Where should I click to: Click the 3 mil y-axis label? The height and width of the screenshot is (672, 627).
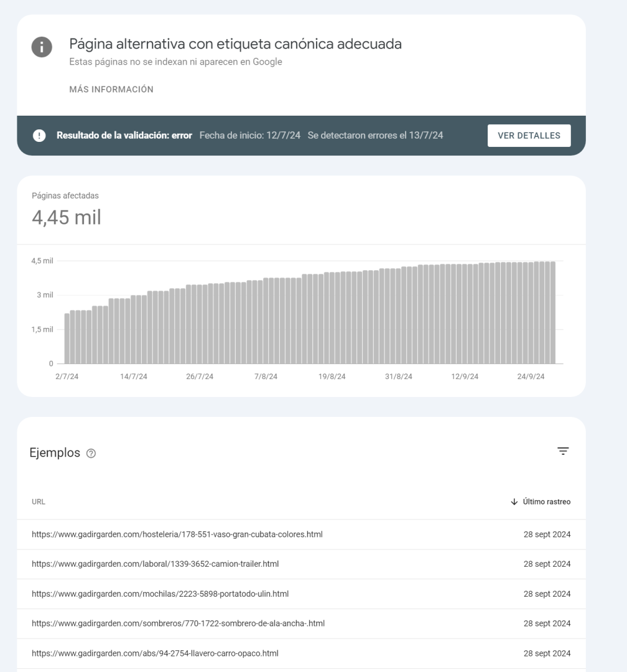tap(45, 295)
